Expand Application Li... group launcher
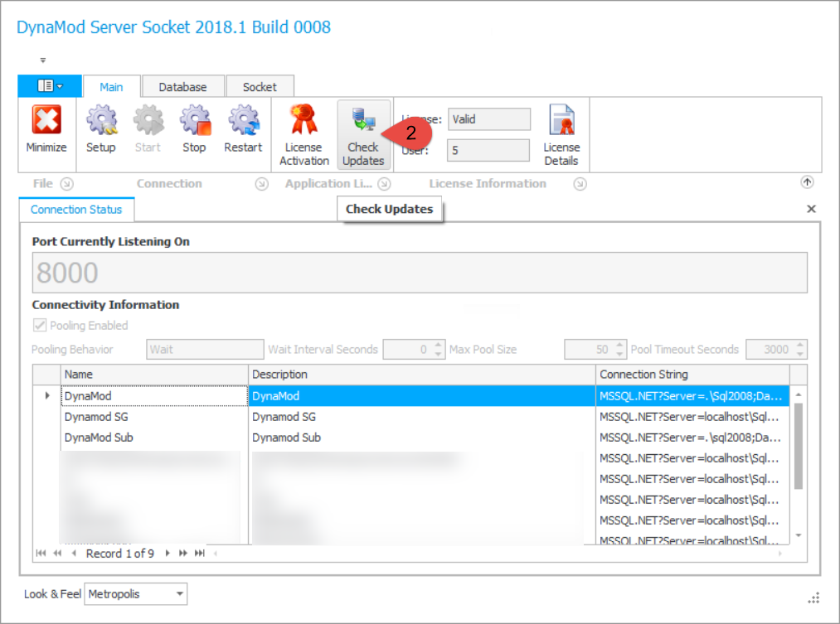840x624 pixels. (x=384, y=184)
